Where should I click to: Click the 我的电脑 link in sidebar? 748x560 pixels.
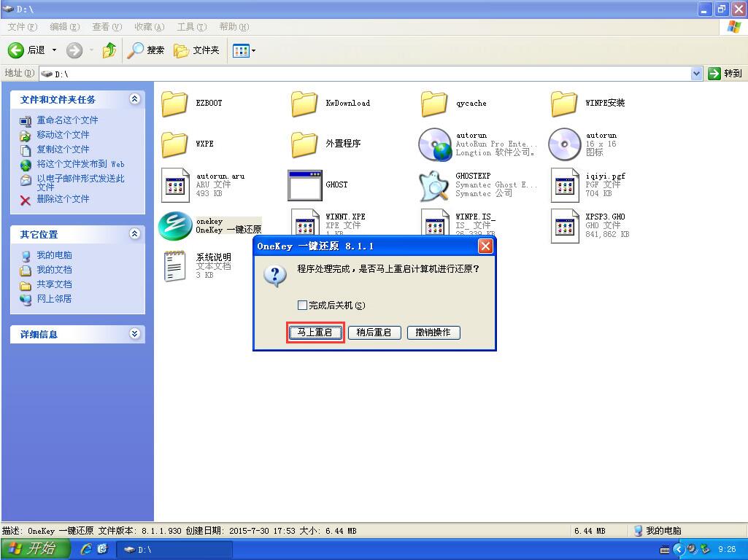(x=54, y=255)
